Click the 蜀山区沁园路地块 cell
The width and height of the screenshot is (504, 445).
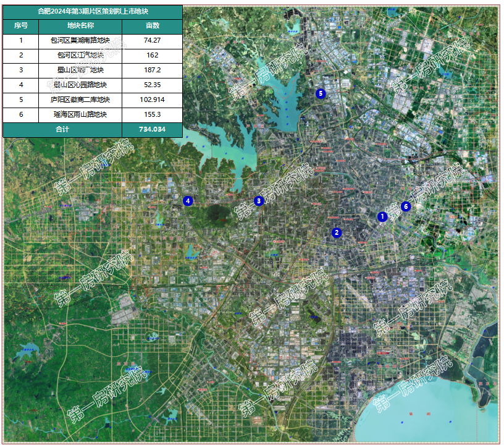pos(80,85)
